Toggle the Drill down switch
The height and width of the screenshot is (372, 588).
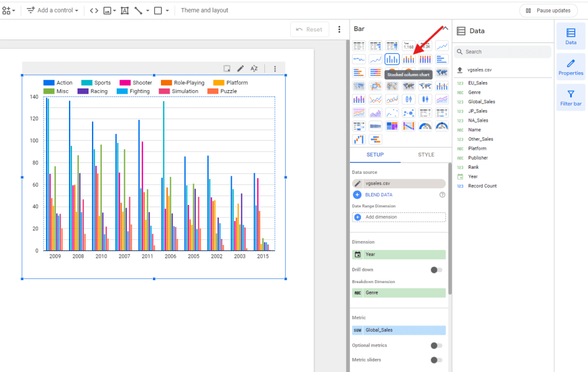point(436,270)
